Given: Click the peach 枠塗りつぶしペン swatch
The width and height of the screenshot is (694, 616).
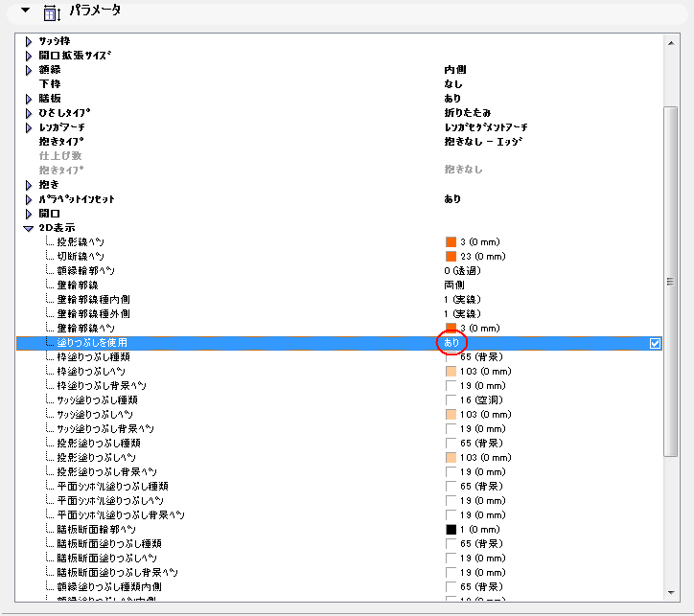Looking at the screenshot, I should [451, 371].
